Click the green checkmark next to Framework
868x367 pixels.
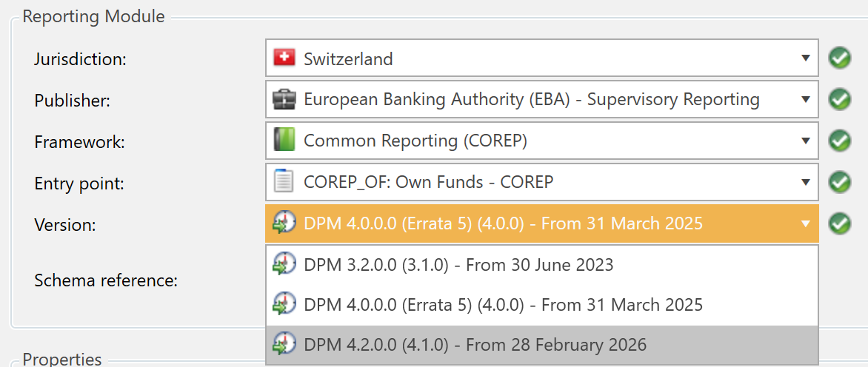(840, 141)
